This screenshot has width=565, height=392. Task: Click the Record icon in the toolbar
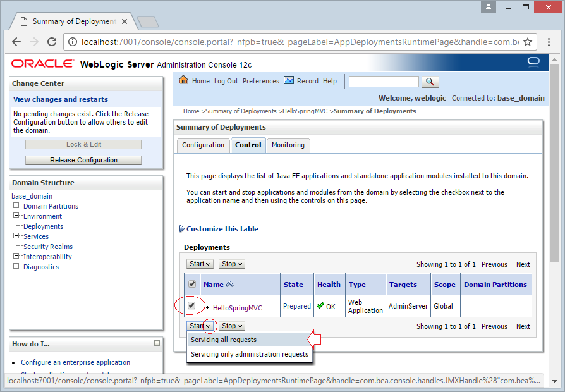(289, 80)
